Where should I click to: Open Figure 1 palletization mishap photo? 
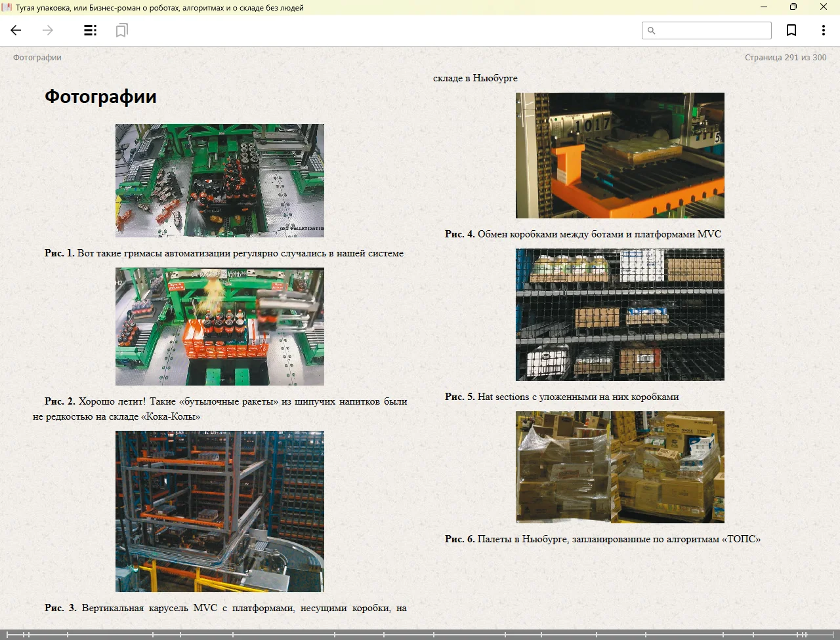[220, 180]
